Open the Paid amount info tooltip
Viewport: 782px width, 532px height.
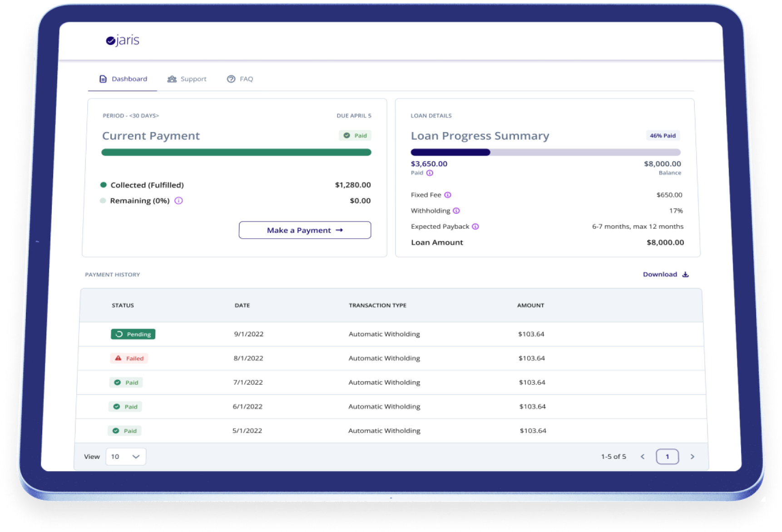[430, 173]
